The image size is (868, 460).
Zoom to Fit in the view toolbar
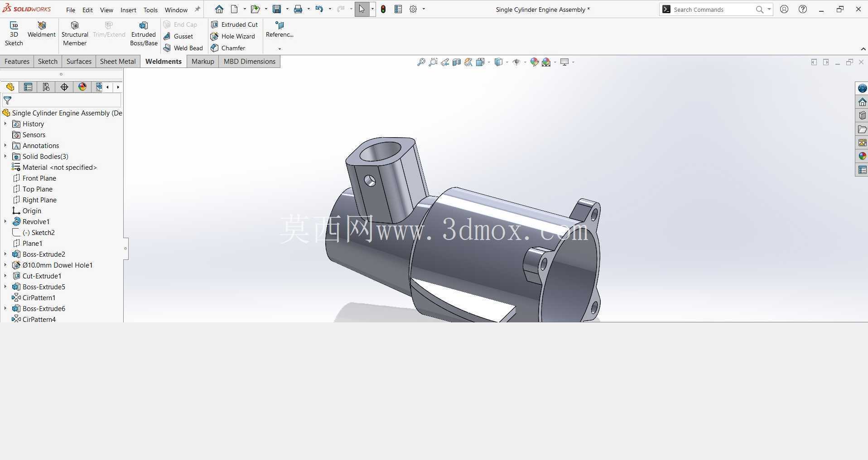[x=421, y=62]
